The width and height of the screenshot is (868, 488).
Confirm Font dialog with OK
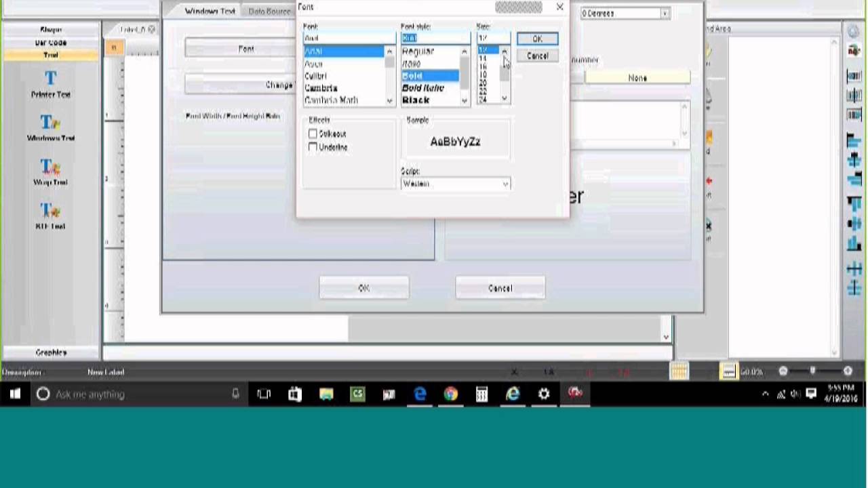[x=537, y=39]
